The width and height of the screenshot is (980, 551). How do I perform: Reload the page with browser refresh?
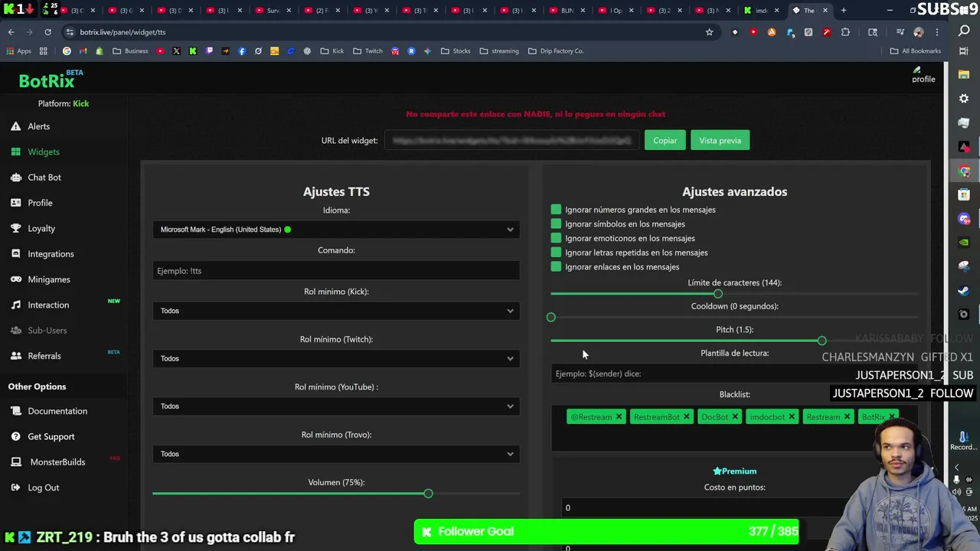47,32
